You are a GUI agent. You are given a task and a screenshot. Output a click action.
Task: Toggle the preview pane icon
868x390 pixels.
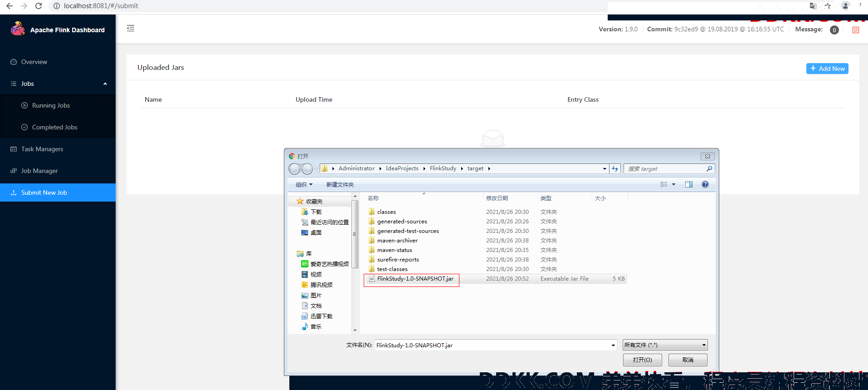(689, 184)
